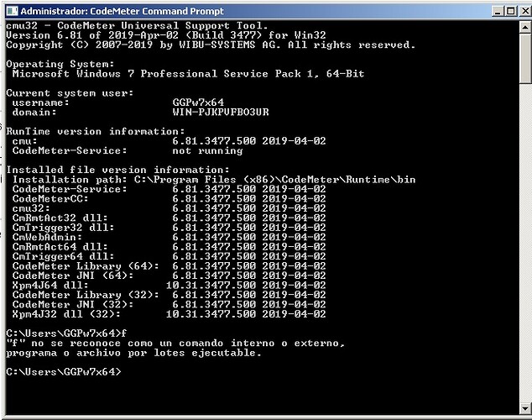Click the domain value 'WIN-PJKPVFBO3UR'
The height and width of the screenshot is (420, 532).
(221, 112)
